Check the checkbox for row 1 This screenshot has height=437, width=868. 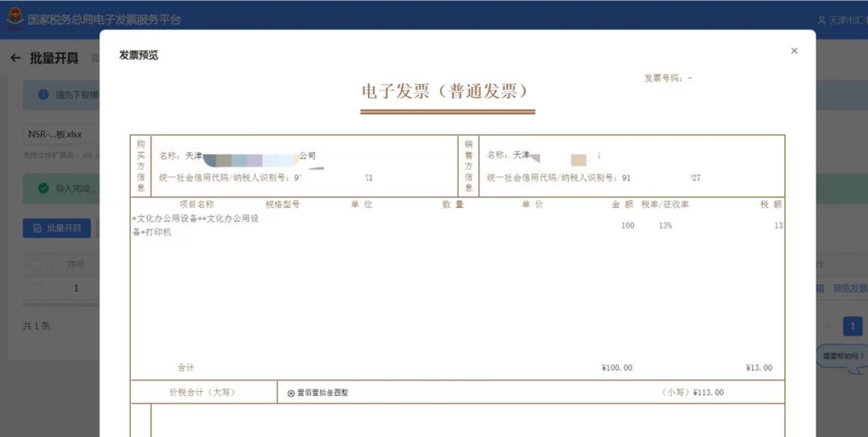(x=37, y=288)
